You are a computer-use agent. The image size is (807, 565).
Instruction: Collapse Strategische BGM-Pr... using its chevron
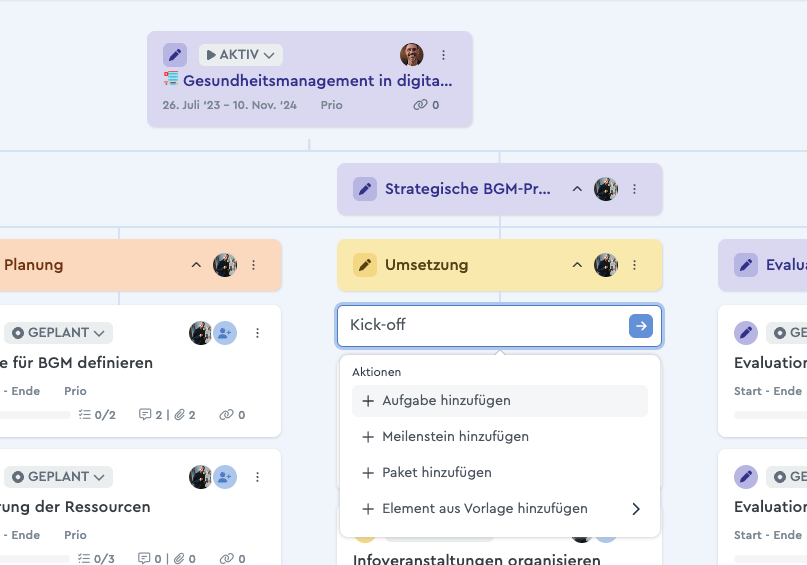coord(577,189)
